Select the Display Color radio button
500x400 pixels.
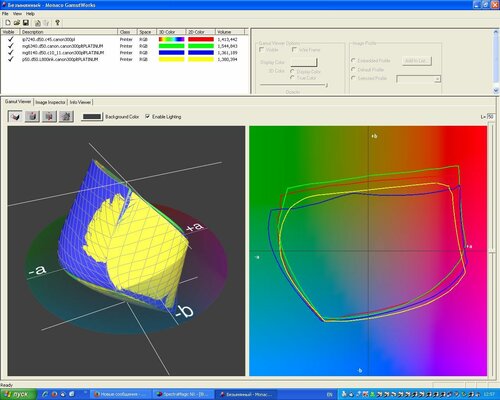(292, 71)
